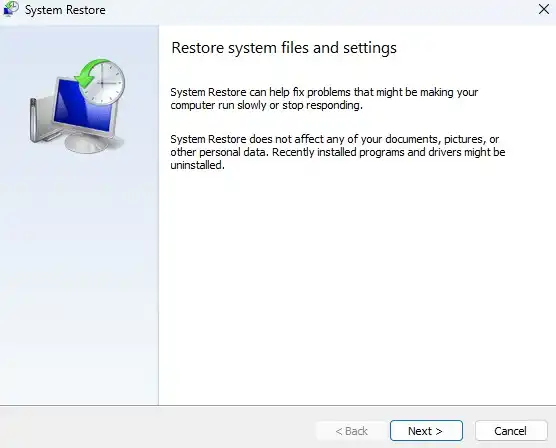Click the phrase "stop responding" in the first paragraph

(x=322, y=105)
